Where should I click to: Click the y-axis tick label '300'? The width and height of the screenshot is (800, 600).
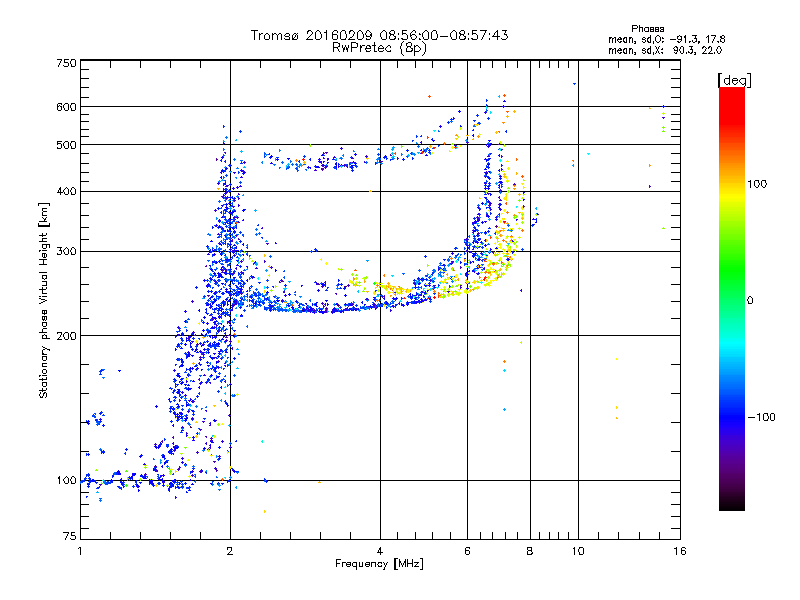click(66, 252)
